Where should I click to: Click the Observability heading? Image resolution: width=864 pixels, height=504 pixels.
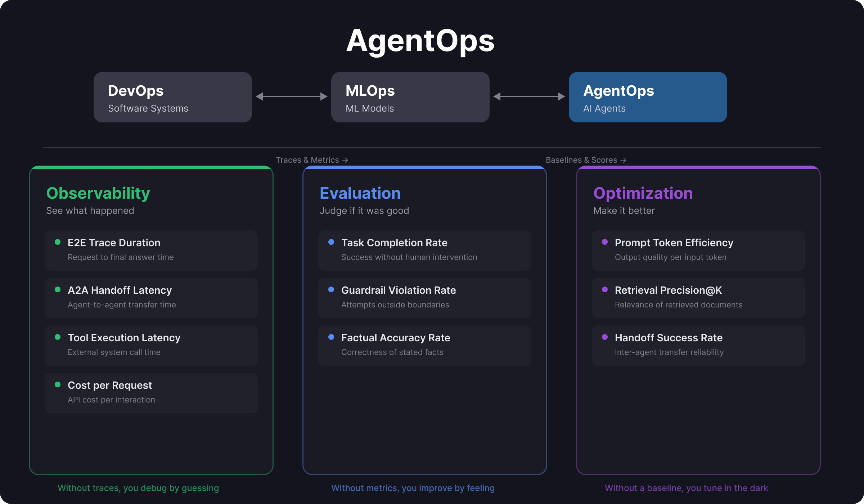[98, 193]
